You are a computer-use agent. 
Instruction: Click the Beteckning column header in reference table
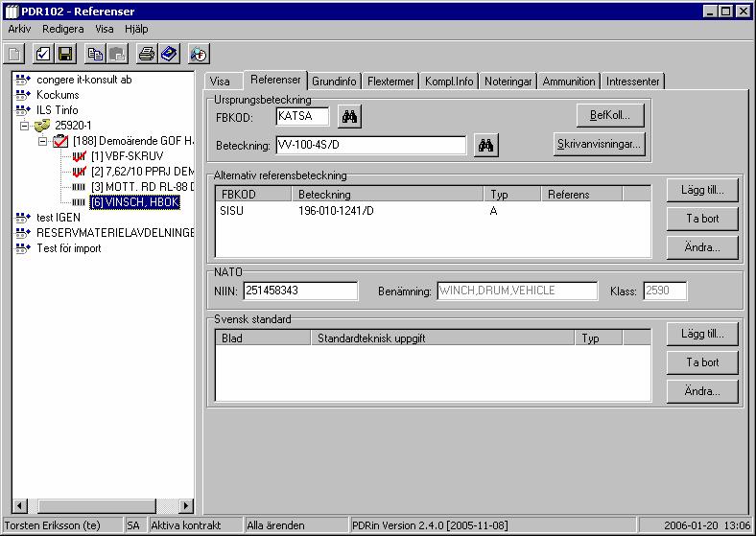pos(388,195)
